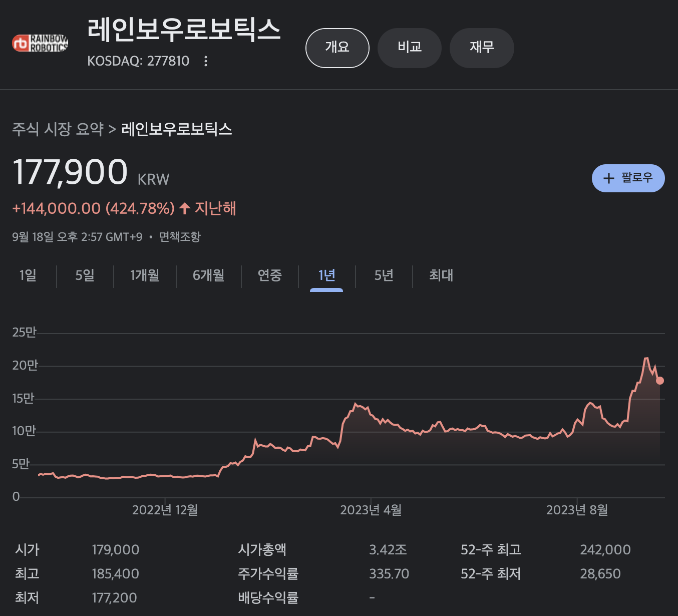Click the 2023년 8월 axis label
Screen dimensions: 678x616
tap(577, 510)
